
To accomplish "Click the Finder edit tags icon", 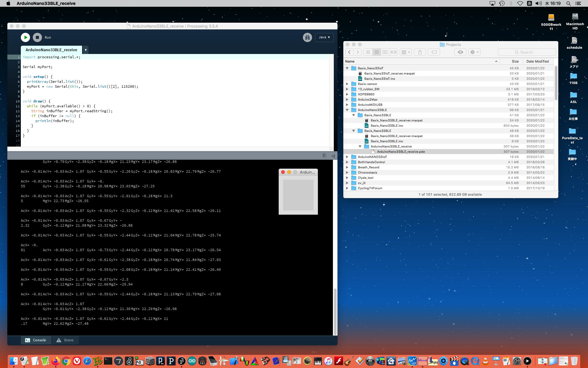I will pyautogui.click(x=434, y=52).
